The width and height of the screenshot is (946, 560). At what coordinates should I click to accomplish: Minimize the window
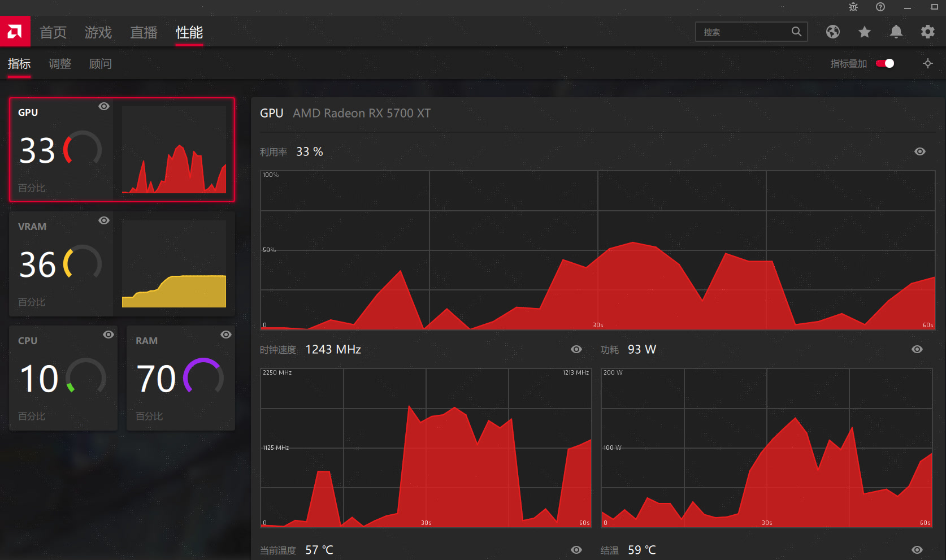pos(908,7)
